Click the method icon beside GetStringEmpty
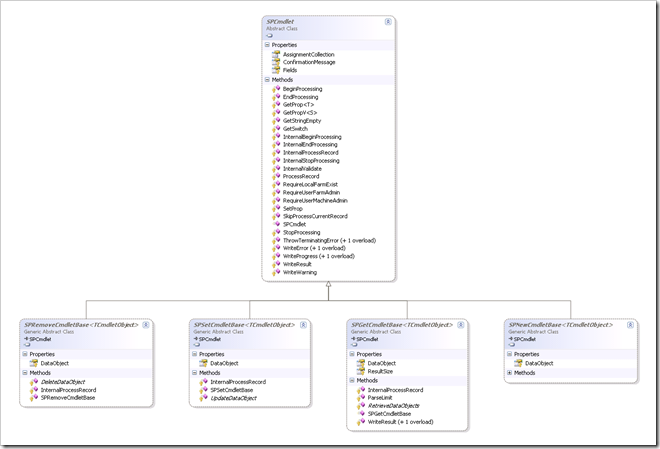This screenshot has height=449, width=660. coord(276,120)
